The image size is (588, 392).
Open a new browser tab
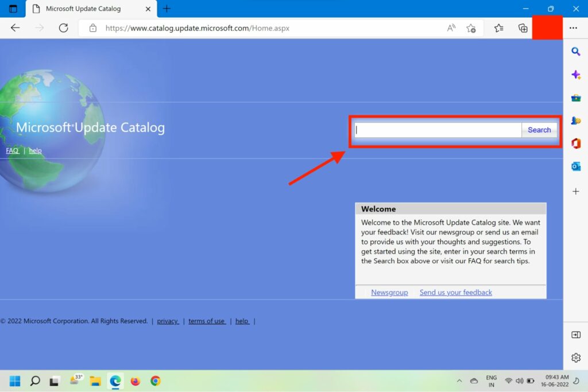(167, 9)
